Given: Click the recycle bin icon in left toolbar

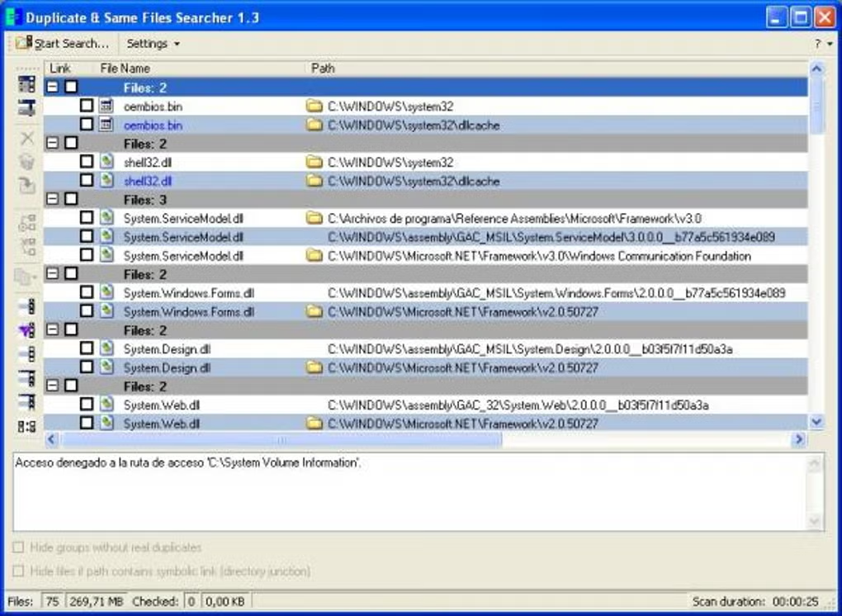Looking at the screenshot, I should point(27,162).
